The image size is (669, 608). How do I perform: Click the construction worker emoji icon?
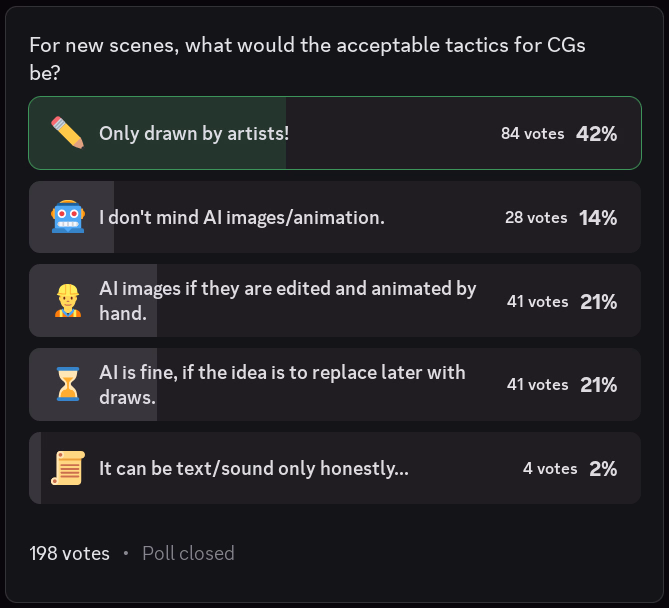67,300
